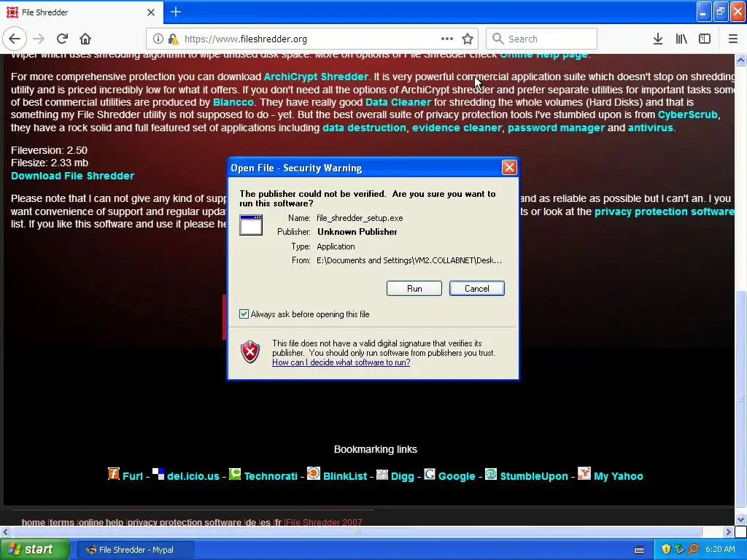This screenshot has width=747, height=560.
Task: Show site information icon in address bar
Action: click(x=158, y=39)
